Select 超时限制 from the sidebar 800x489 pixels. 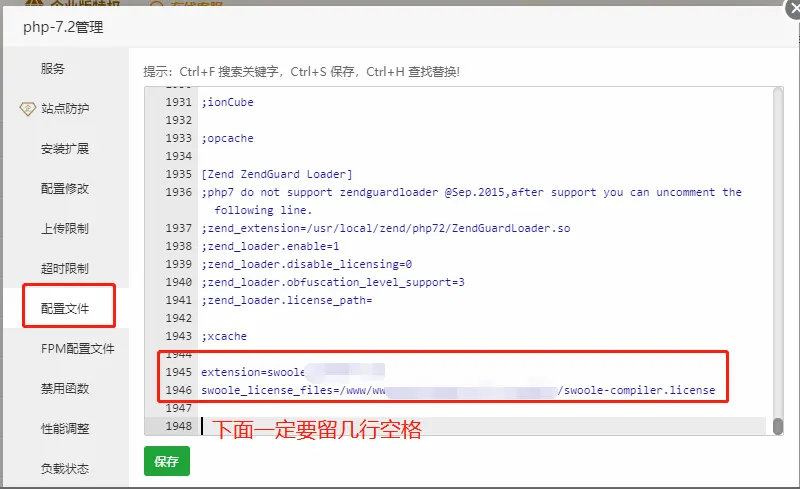click(65, 269)
